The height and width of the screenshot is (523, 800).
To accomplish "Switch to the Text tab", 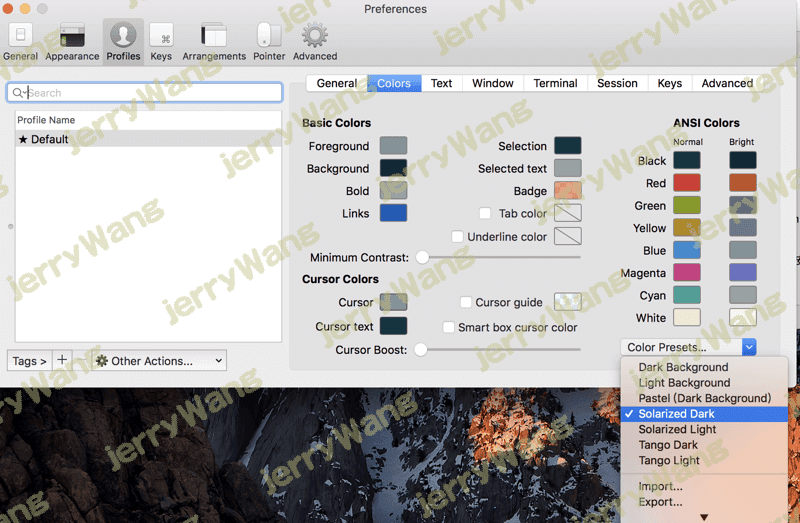I will tap(441, 84).
